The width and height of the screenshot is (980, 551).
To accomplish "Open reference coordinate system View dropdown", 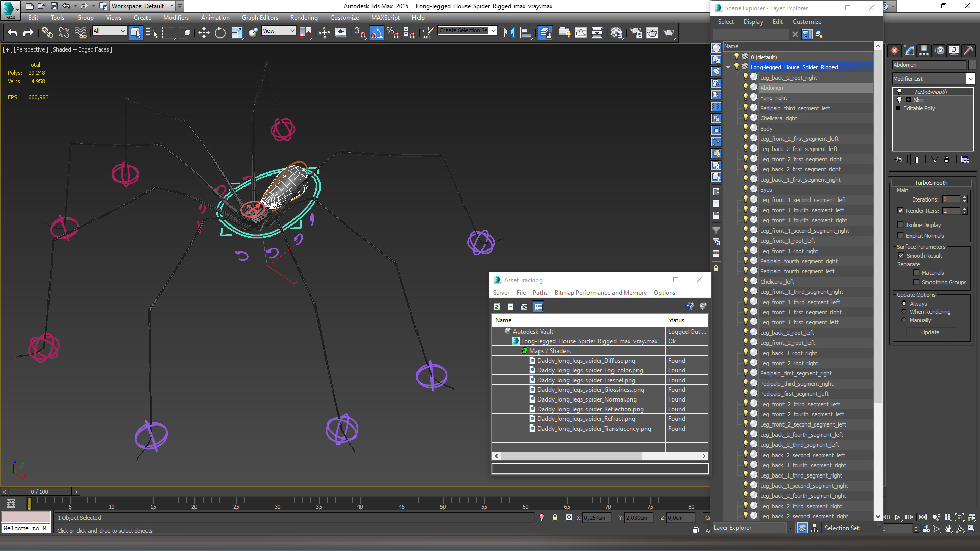I will [x=292, y=31].
